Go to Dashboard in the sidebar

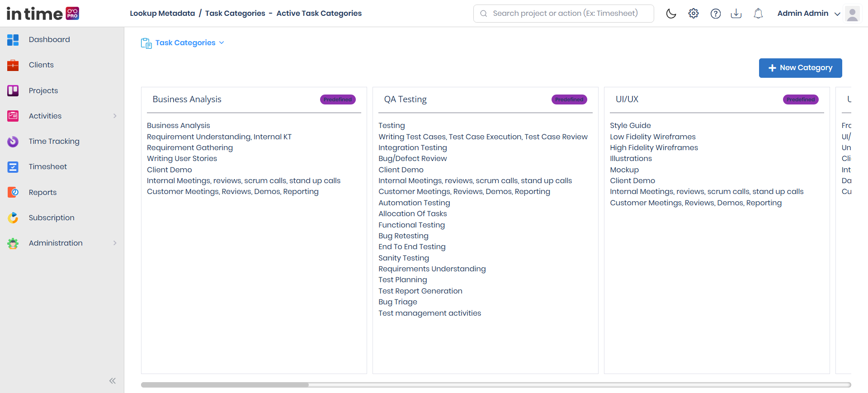(49, 39)
